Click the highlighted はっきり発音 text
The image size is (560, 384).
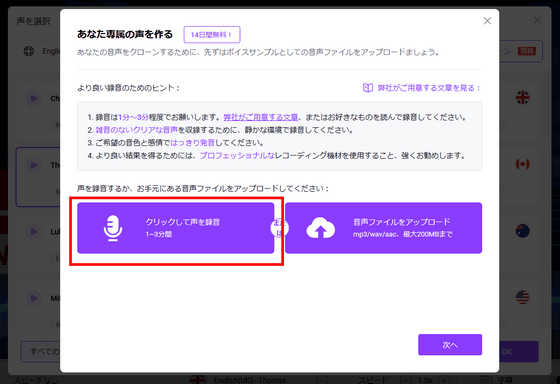click(x=192, y=143)
